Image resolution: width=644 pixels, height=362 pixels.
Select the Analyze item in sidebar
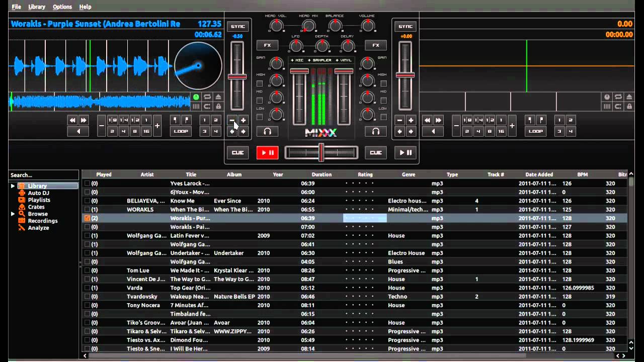pos(38,228)
